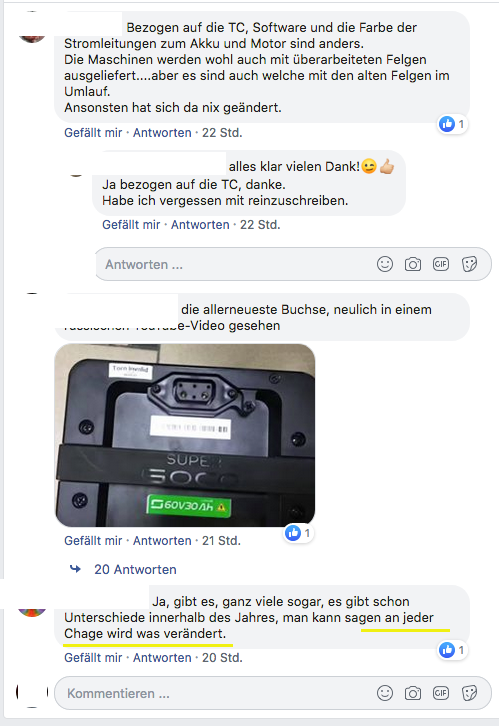Reply to the comment from 20 Std. ago
This screenshot has height=726, width=499.
[x=162, y=658]
